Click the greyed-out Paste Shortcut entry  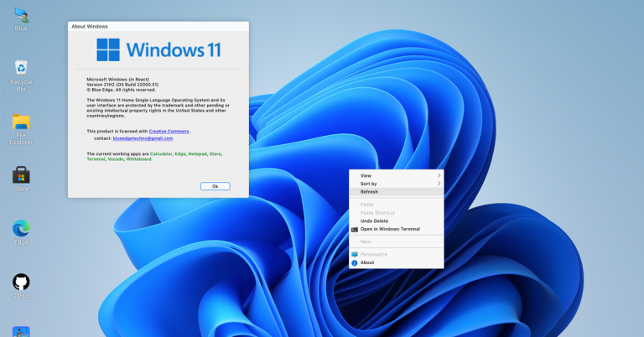click(397, 213)
